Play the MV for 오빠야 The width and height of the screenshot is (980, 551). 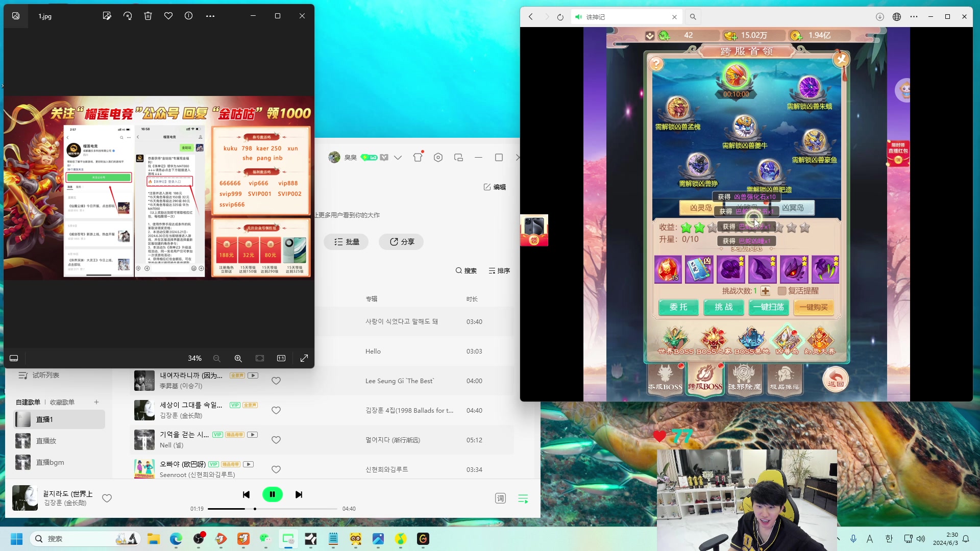249,464
